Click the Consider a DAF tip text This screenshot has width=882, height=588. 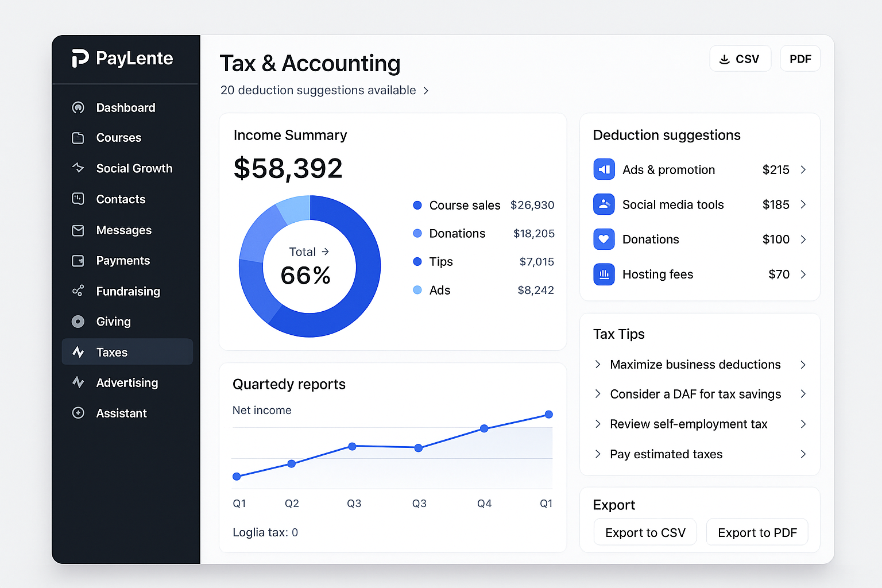(695, 394)
